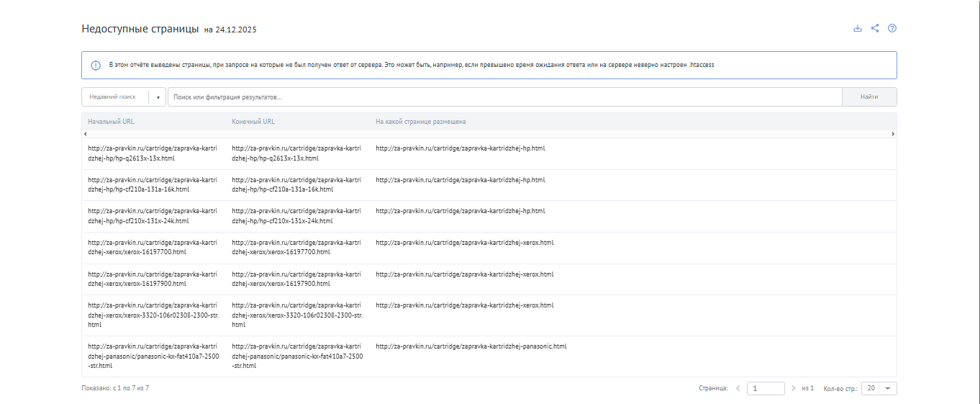Open placement page zapravka-kartridzhej-hp.html in q2613x row
The image size is (980, 404).
pos(460,148)
